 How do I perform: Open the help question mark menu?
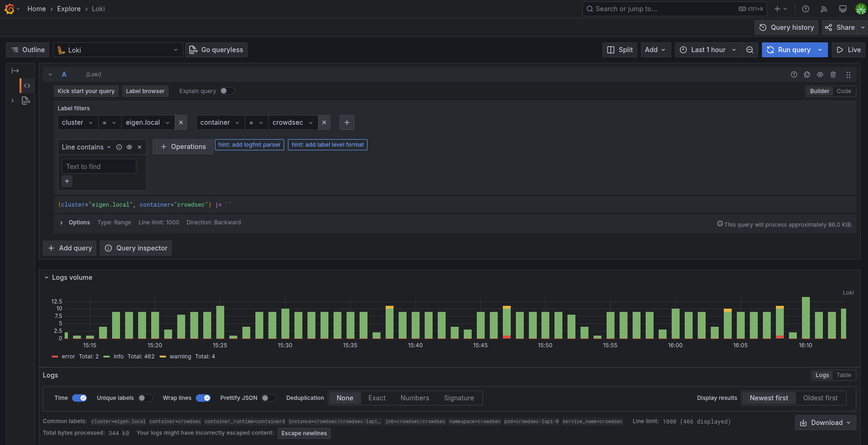point(806,9)
